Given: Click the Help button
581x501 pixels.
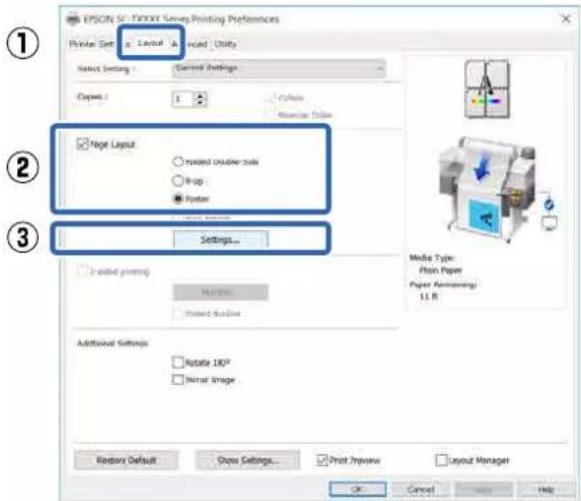Looking at the screenshot, I should coord(546,490).
